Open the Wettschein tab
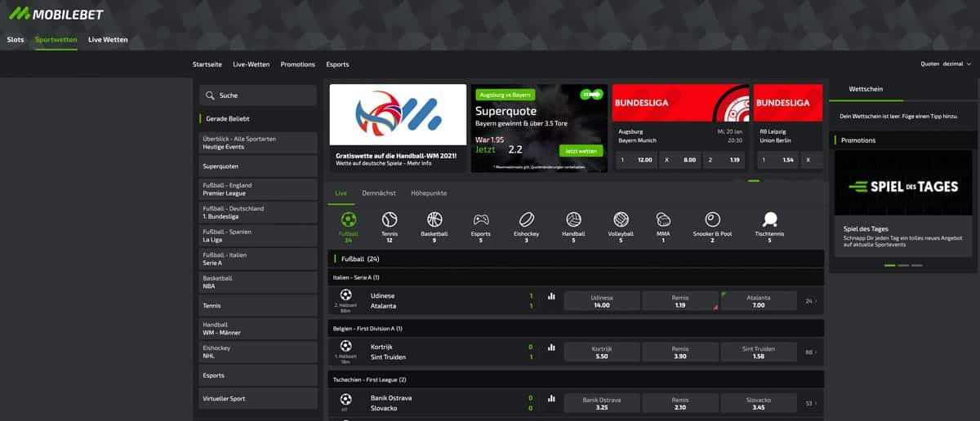The height and width of the screenshot is (421, 980). pyautogui.click(x=866, y=89)
